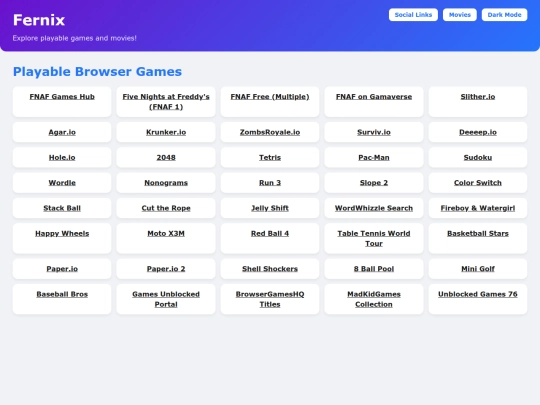
Task: Click the Surviv.io link
Action: (x=374, y=132)
